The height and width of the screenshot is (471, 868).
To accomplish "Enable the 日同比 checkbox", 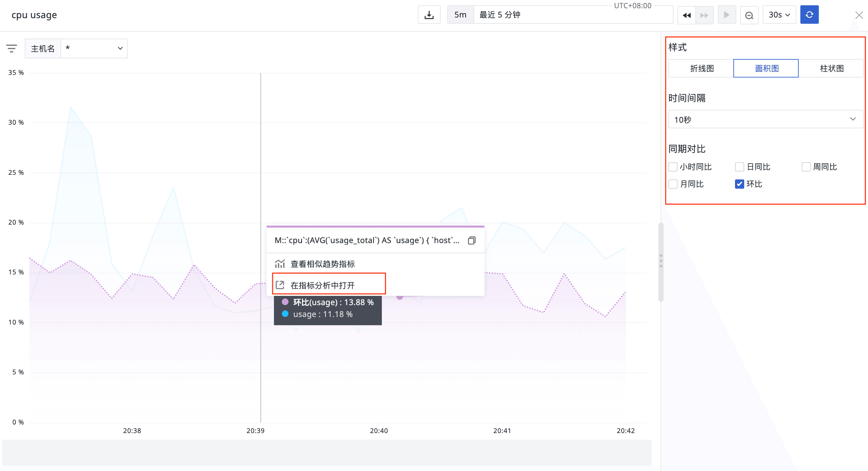I will (739, 167).
